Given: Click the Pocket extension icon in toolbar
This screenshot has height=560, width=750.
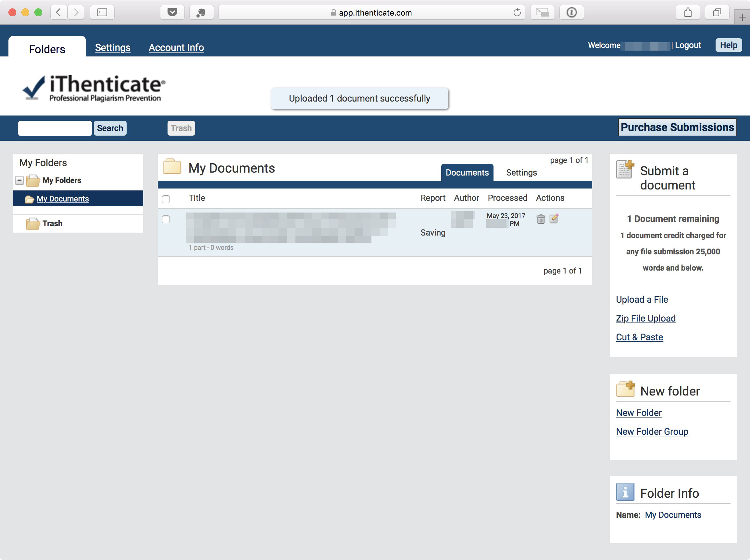Looking at the screenshot, I should [x=172, y=13].
